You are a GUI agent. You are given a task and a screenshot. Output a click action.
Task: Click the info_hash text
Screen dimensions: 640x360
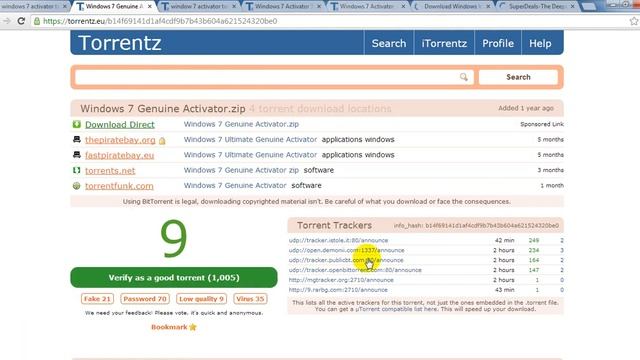coord(476,225)
